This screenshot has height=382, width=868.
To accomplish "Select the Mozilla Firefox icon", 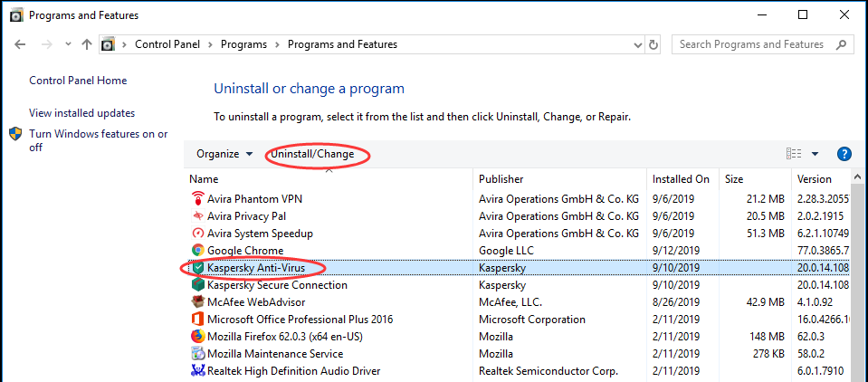I will 197,337.
